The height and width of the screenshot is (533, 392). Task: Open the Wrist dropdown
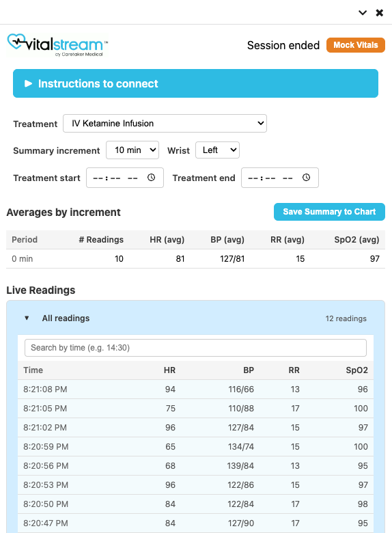(217, 150)
